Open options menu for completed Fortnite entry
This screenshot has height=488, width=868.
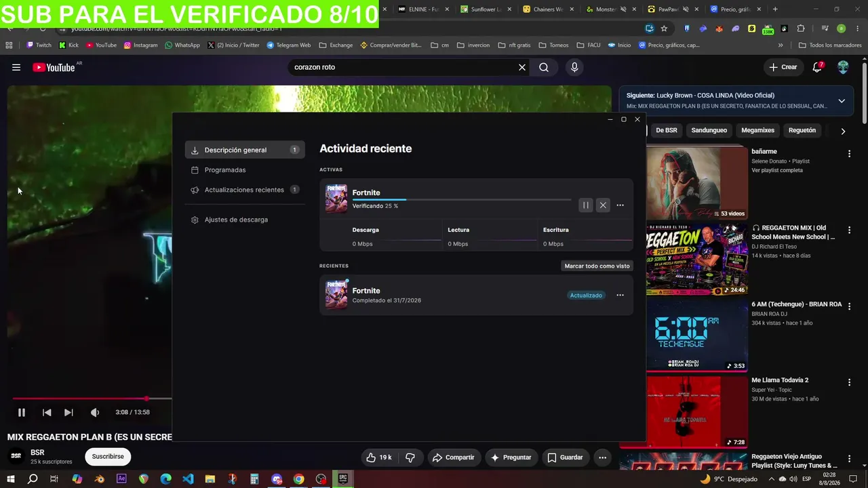pos(620,296)
